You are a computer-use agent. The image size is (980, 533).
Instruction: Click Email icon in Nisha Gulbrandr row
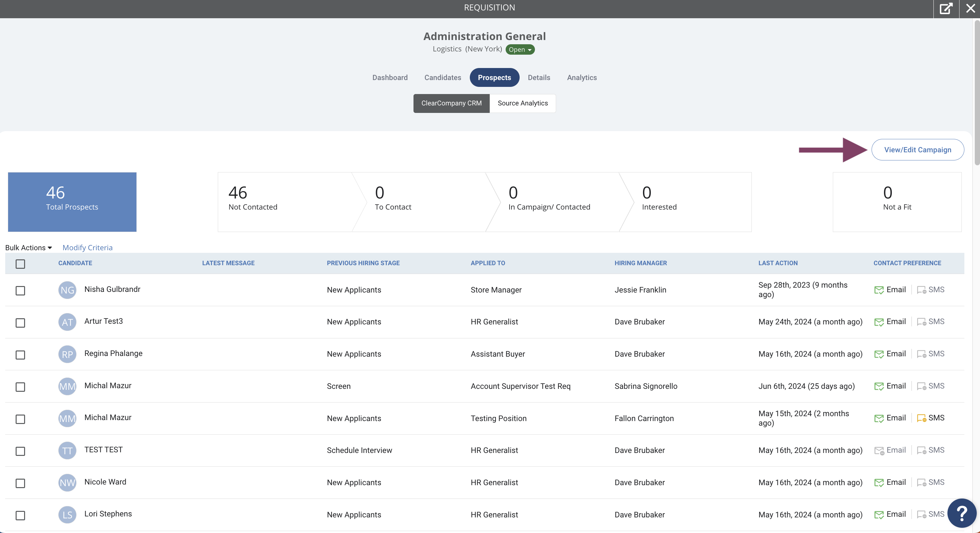pos(879,290)
